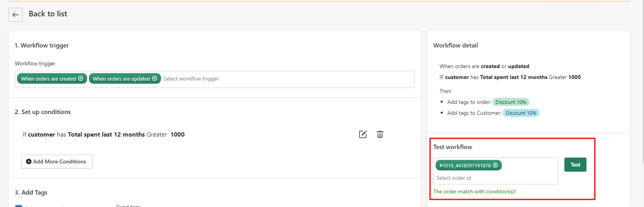644x207 pixels.
Task: Remove 'When orders are updated' trigger tag
Action: click(x=155, y=79)
